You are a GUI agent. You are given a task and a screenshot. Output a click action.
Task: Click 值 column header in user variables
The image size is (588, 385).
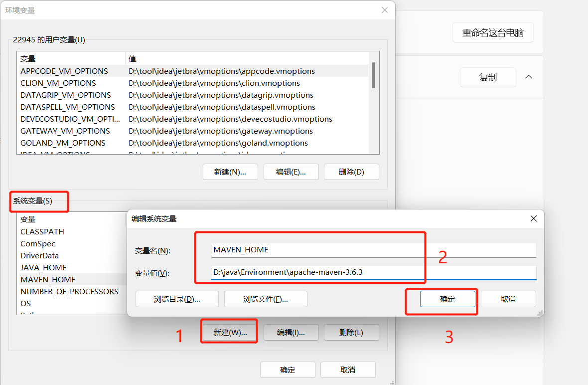[247, 58]
